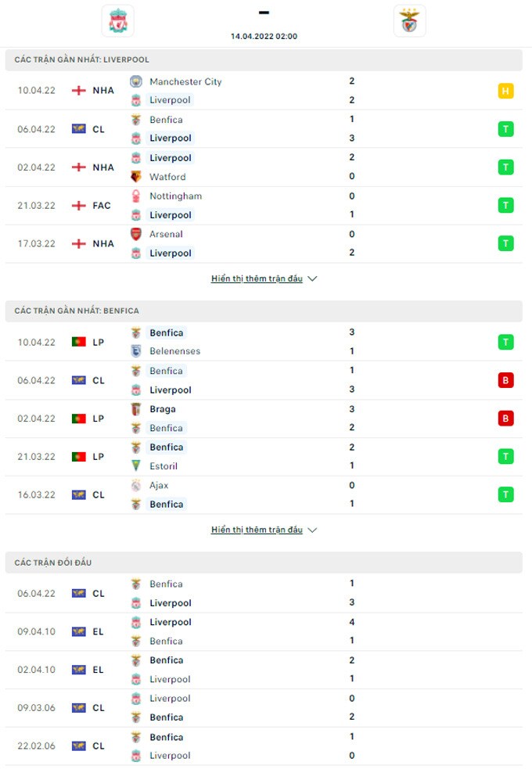Click the Watford team badge
532x769 pixels.
136,177
